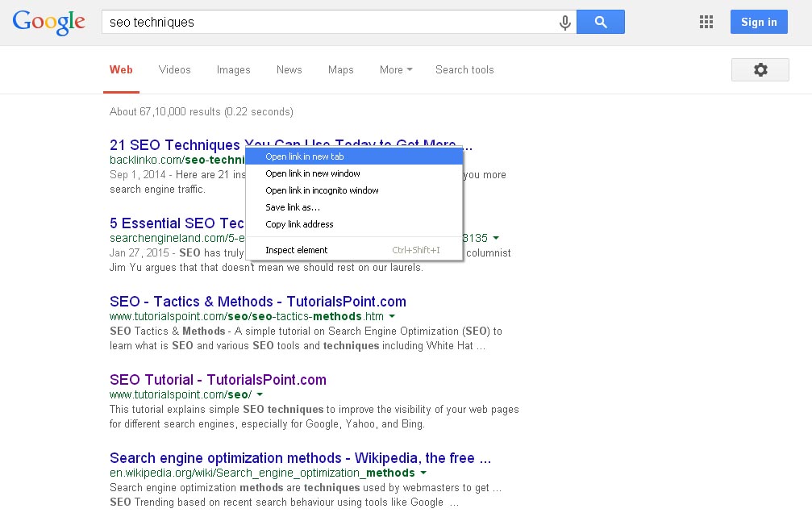Click the searchengineland.com/5-e URL text
This screenshot has height=517, width=812.
tap(177, 238)
